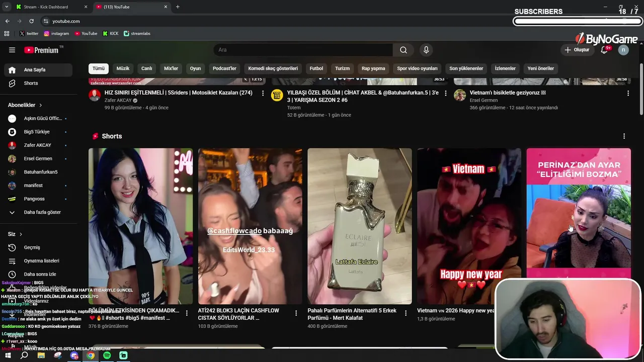
Task: Select the Canlı filter chip
Action: 146,68
